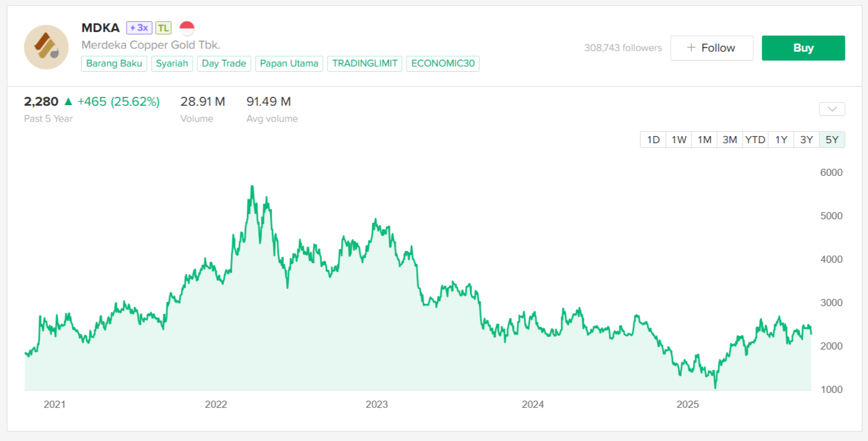Screen dimensions: 868x441
Task: Click the Merdeka Copper Gold company logo
Action: point(46,47)
